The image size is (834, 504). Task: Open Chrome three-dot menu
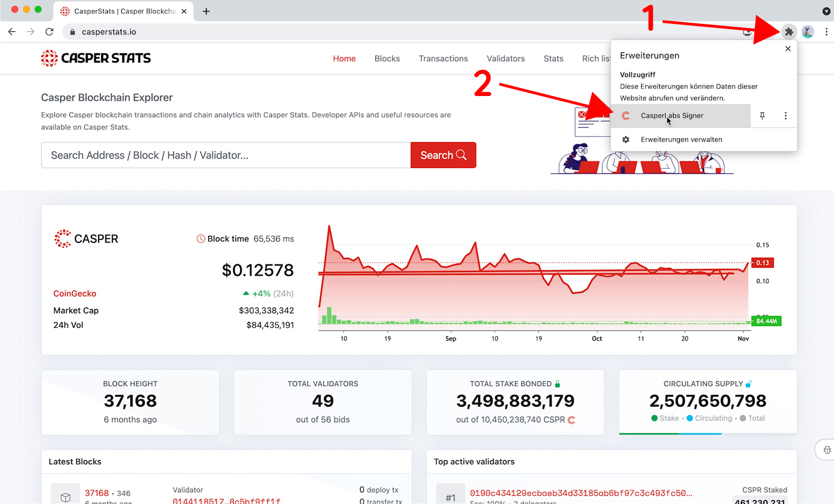tap(826, 32)
